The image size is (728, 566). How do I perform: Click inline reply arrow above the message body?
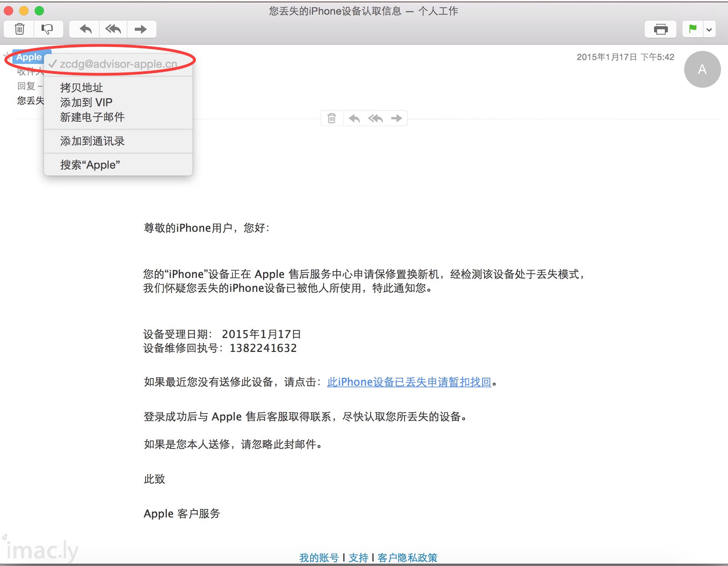pos(354,118)
